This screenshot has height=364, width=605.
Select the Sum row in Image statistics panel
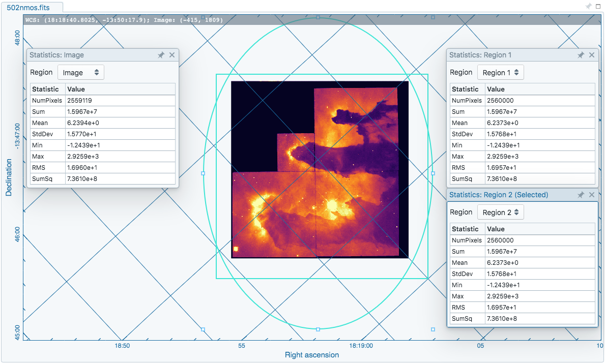click(x=103, y=111)
